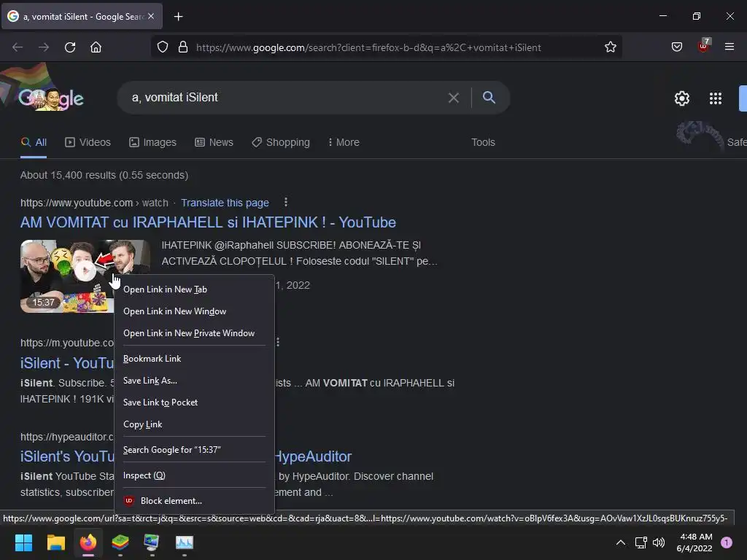This screenshot has width=747, height=560.
Task: Open network status in system tray
Action: [640, 542]
